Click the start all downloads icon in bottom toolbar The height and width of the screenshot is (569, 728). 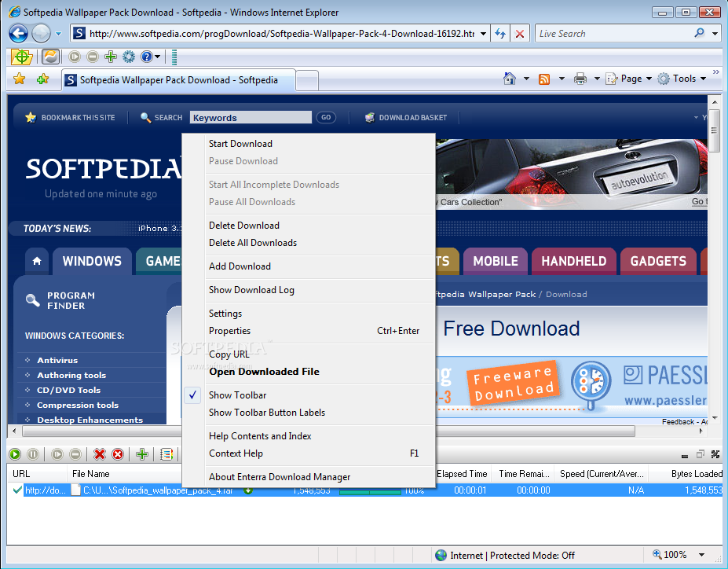pyautogui.click(x=57, y=454)
